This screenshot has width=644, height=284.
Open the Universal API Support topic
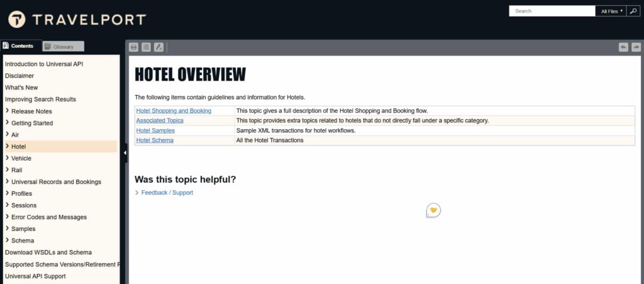35,276
